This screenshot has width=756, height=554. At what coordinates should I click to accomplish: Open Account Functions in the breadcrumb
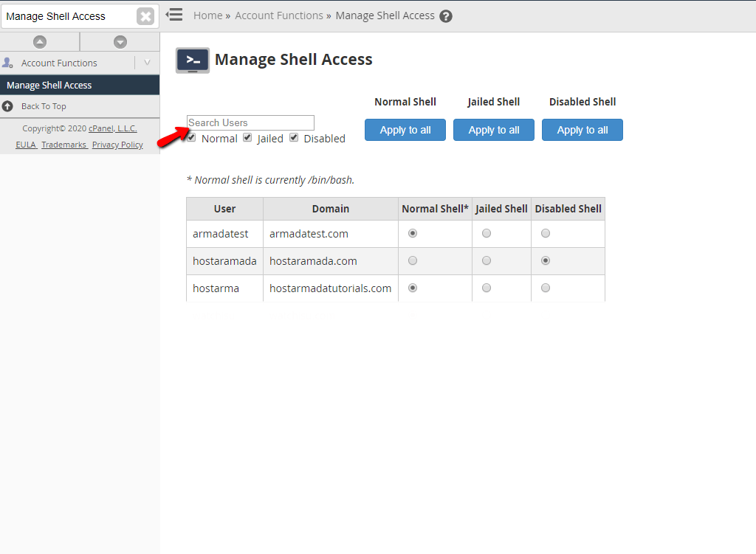tap(278, 16)
